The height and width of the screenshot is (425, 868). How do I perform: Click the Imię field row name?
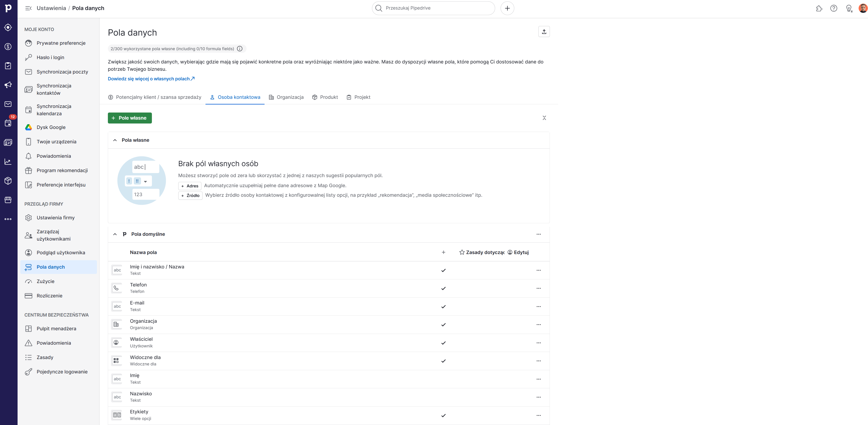135,375
